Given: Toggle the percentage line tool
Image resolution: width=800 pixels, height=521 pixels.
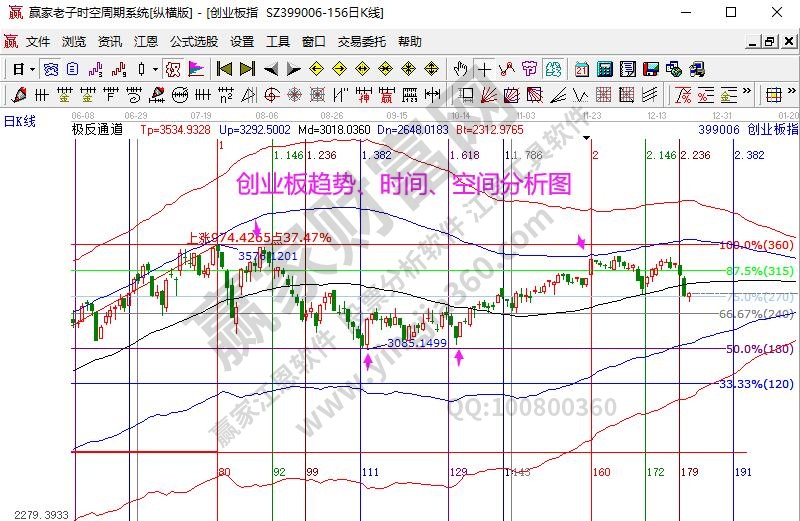Looking at the screenshot, I should [x=684, y=95].
